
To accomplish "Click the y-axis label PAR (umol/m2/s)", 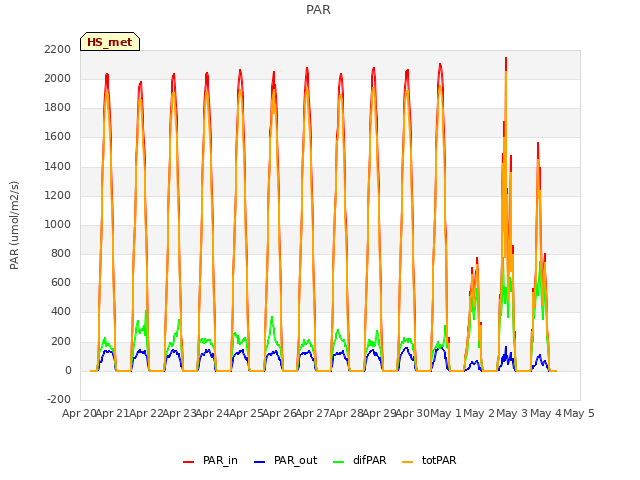I will pos(14,225).
